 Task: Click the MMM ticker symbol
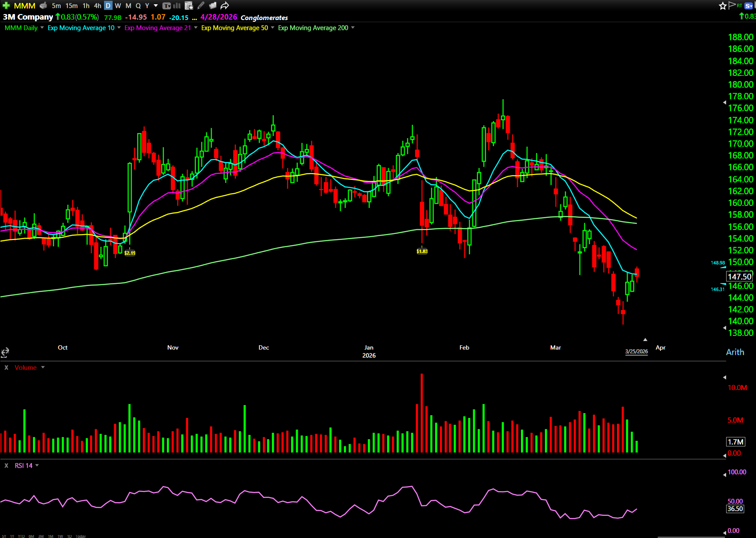(x=25, y=6)
